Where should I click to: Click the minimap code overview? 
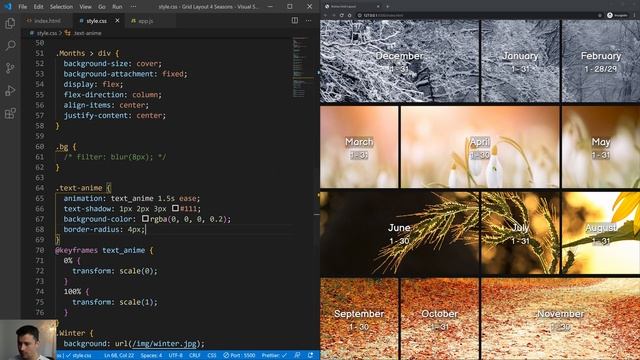pyautogui.click(x=302, y=67)
